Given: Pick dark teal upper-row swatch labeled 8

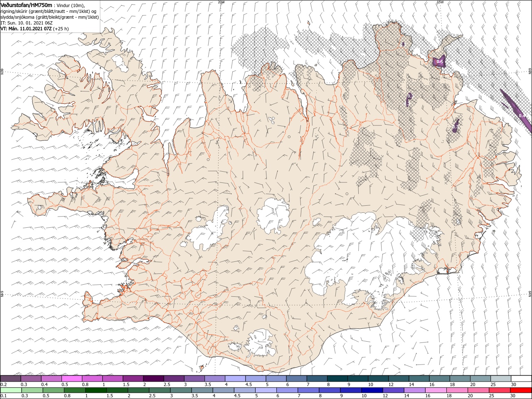Looking at the screenshot, I should pyautogui.click(x=337, y=378).
